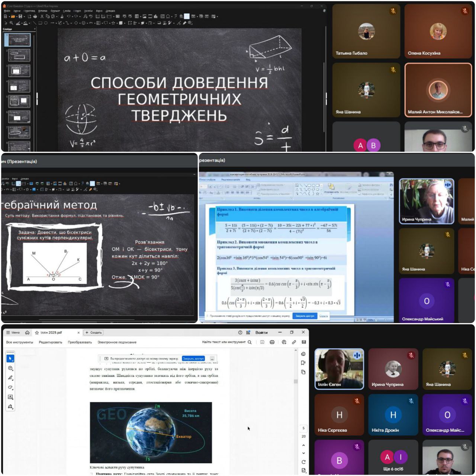Go to previous page with up chevron

(x=303, y=445)
